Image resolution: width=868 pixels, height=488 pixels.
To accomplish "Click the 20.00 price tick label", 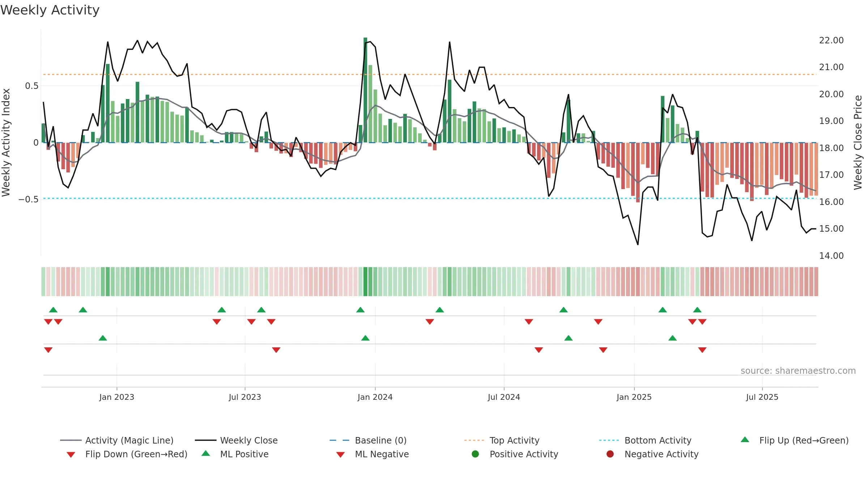I will [x=831, y=94].
